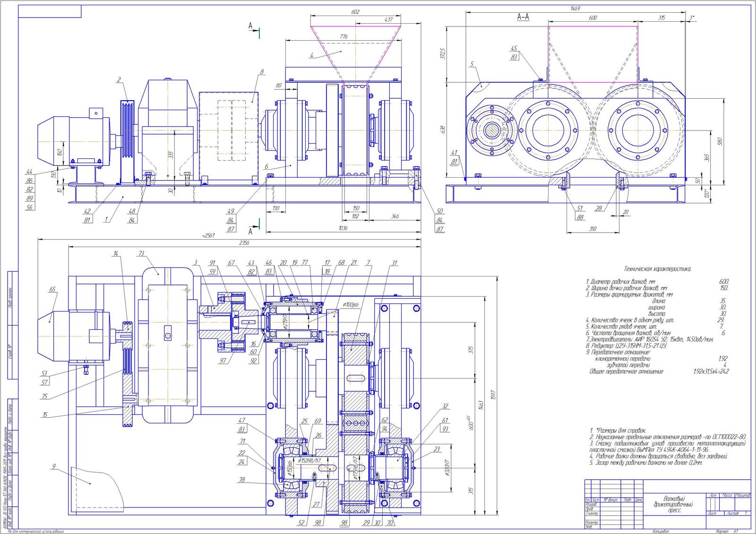Click the dimension '580' in section view
The height and width of the screenshot is (534, 756).
point(720,141)
